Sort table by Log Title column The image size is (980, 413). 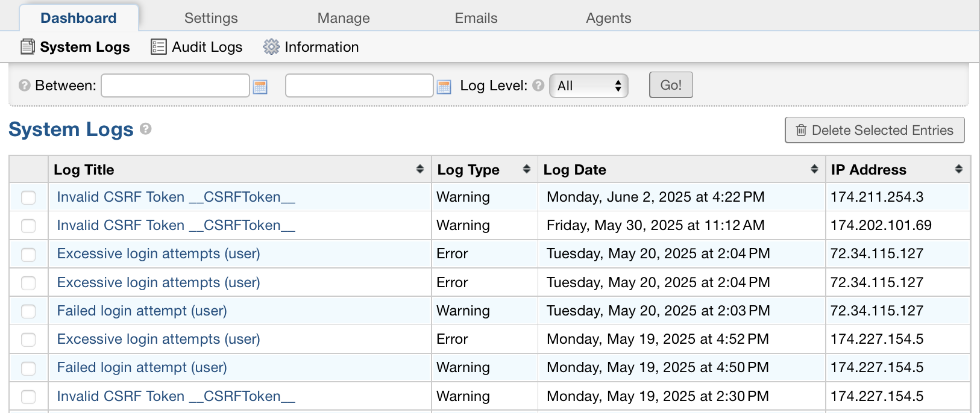click(419, 170)
